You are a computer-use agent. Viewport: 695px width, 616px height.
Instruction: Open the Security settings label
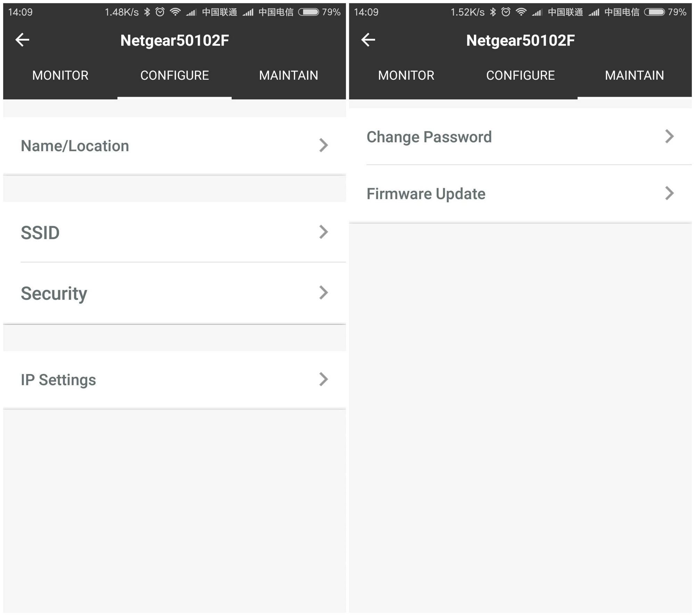(x=54, y=293)
